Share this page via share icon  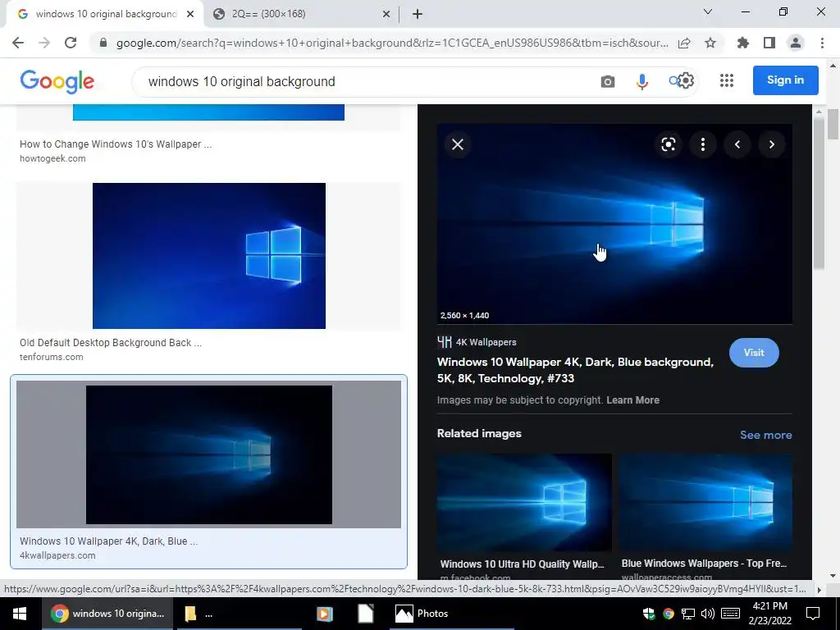[684, 43]
